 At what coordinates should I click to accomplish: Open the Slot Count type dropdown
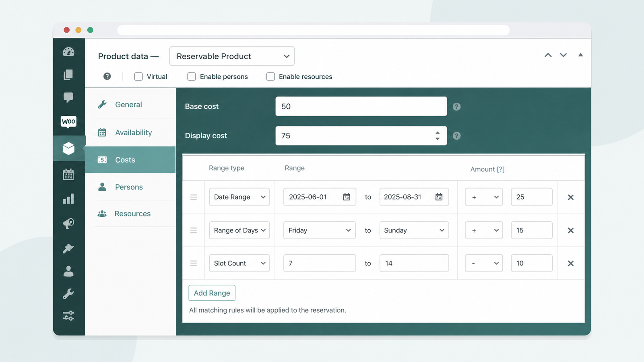click(x=239, y=263)
